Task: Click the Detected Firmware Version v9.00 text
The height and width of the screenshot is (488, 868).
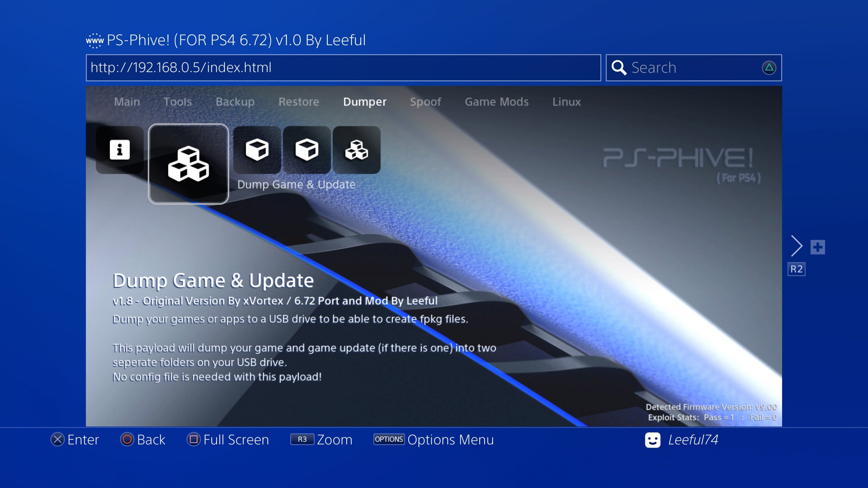Action: tap(711, 407)
